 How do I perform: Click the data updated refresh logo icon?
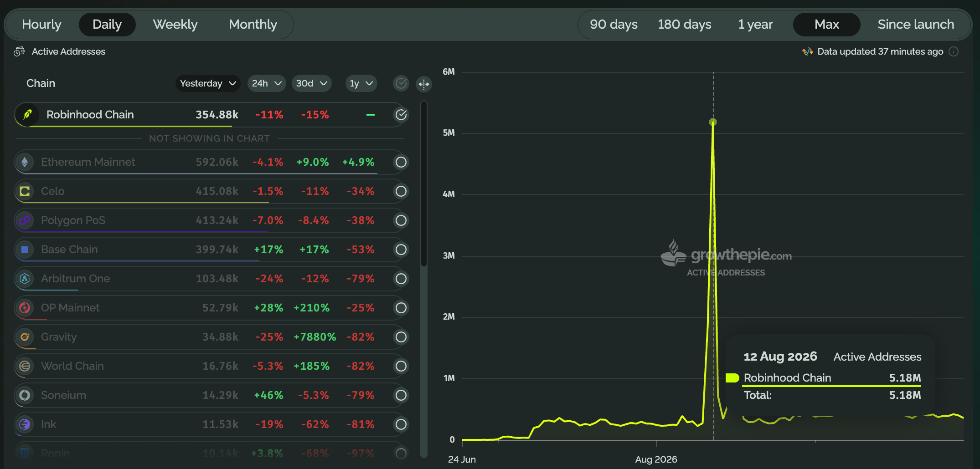[808, 51]
